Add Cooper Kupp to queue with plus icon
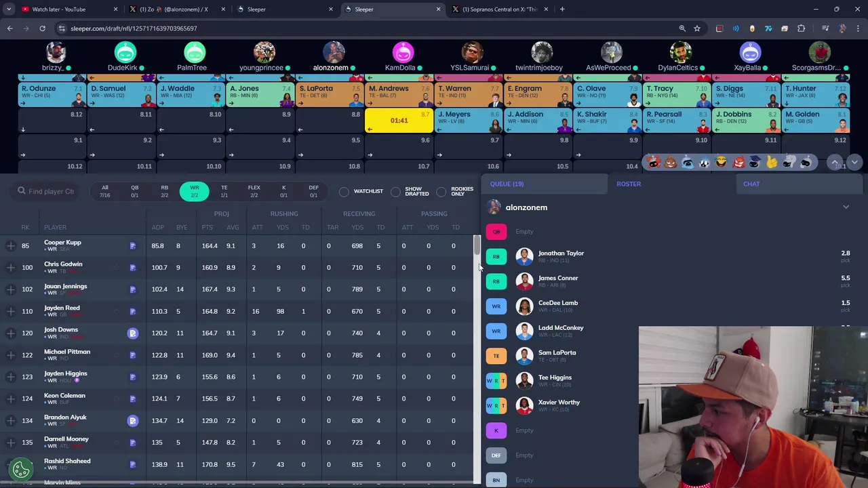This screenshot has width=868, height=488. click(11, 245)
